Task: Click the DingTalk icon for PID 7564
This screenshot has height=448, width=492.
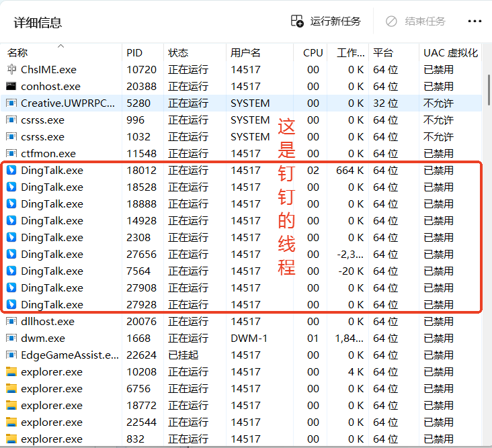Action: pos(11,271)
